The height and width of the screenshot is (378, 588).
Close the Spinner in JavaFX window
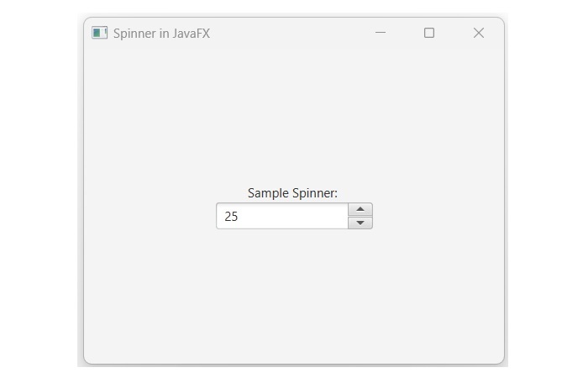[479, 33]
